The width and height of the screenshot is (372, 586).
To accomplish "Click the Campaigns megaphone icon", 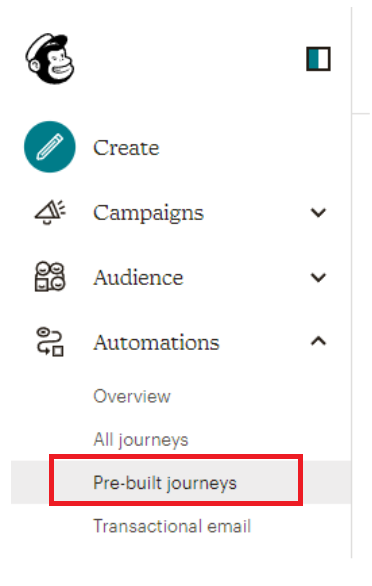I will click(x=50, y=212).
